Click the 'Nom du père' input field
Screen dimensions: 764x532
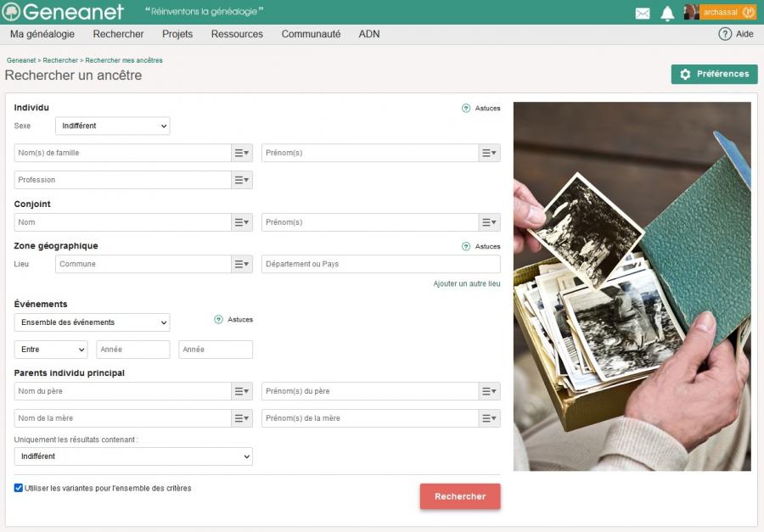click(122, 391)
